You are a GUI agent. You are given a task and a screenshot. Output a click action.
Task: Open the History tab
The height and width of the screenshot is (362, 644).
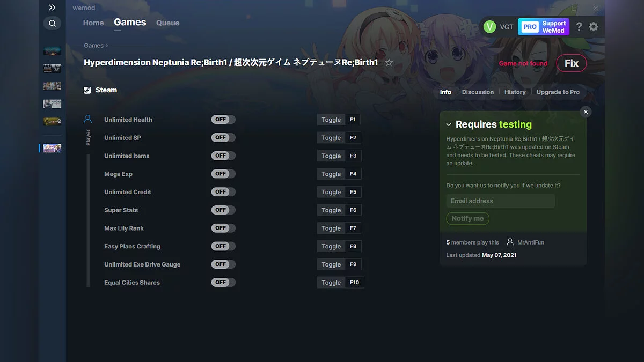point(515,92)
